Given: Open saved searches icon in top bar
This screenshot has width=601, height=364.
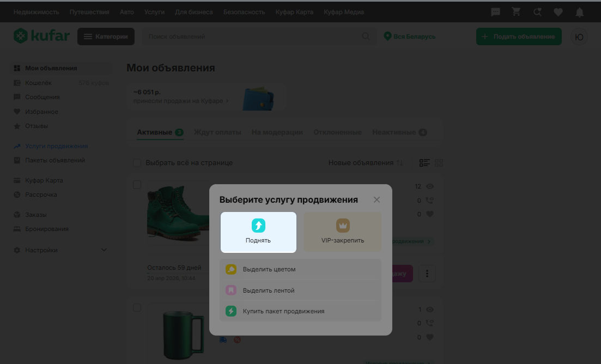Looking at the screenshot, I should pos(537,13).
